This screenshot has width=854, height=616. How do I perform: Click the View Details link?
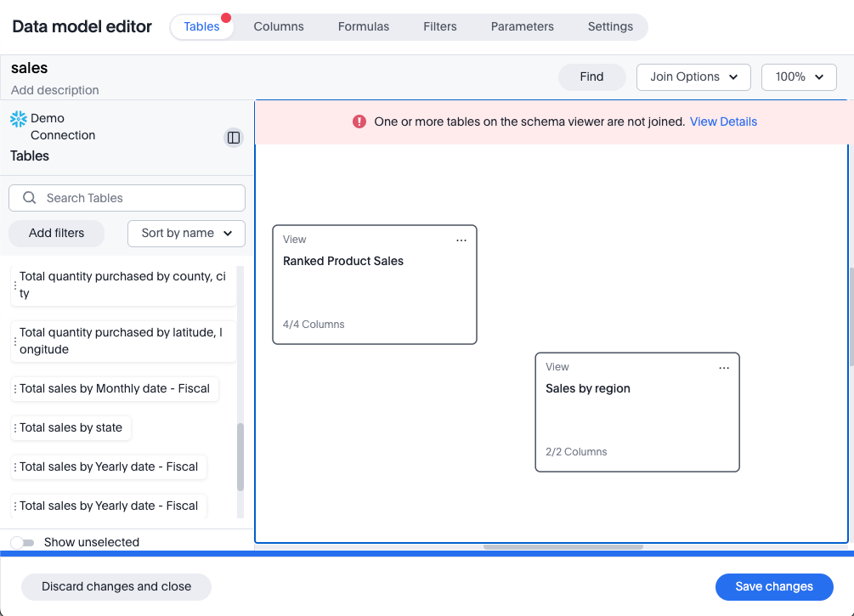[723, 122]
